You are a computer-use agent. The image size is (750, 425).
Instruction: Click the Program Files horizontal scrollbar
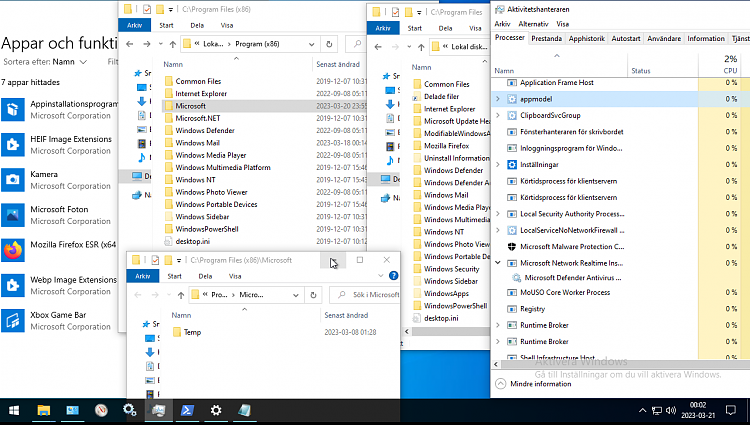pos(450,331)
